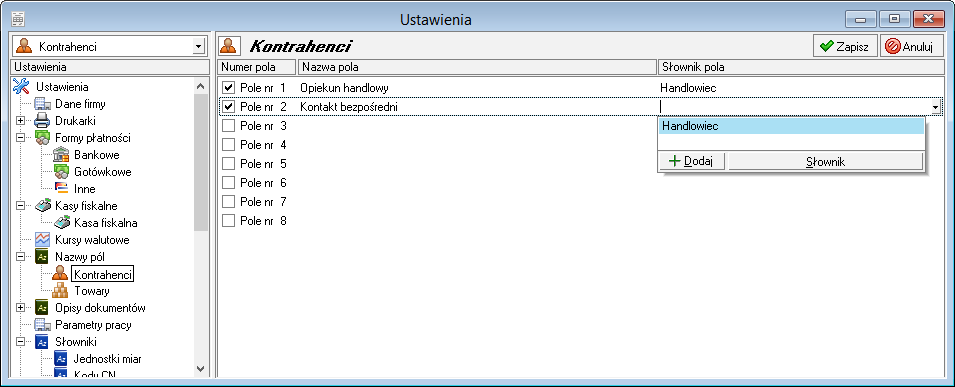
Task: Click the Towary boxes icon
Action: (61, 291)
